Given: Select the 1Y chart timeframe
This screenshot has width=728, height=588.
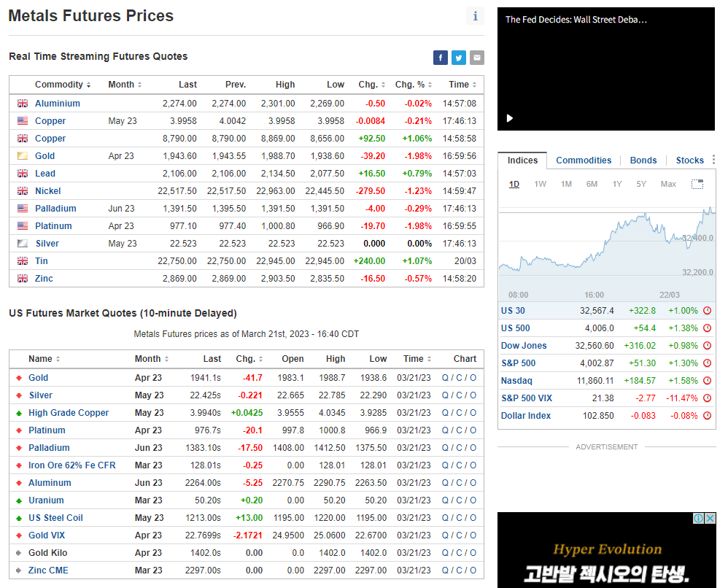Looking at the screenshot, I should coord(617,184).
